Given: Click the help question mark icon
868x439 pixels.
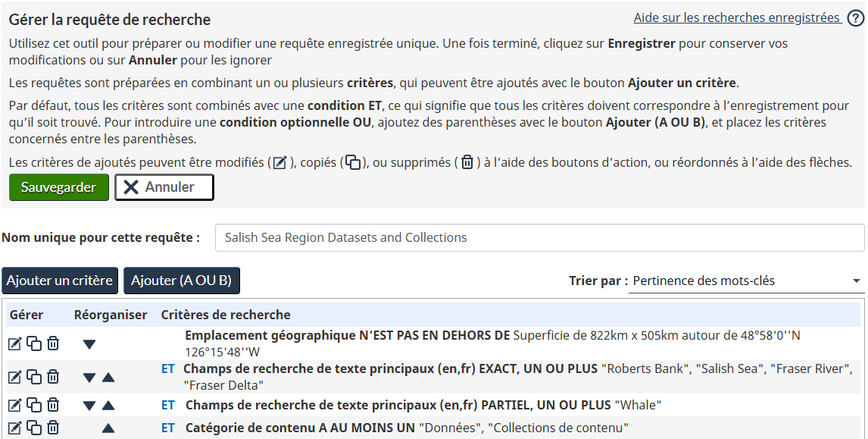Looking at the screenshot, I should (857, 17).
